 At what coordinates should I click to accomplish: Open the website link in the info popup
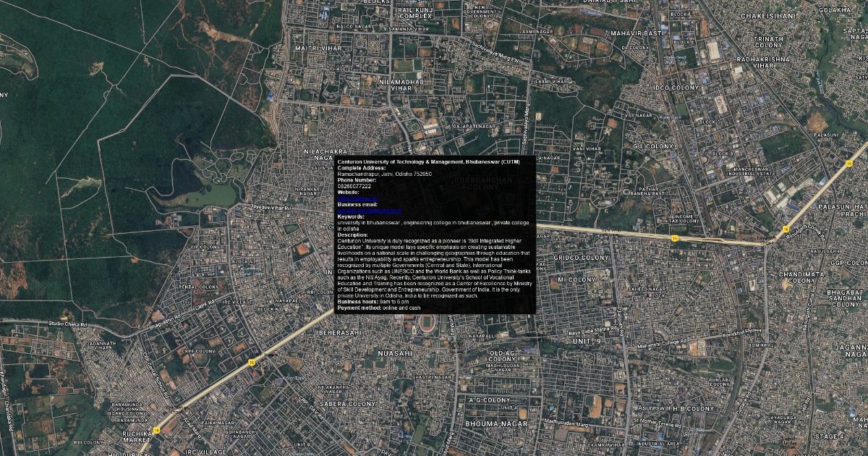pos(358,198)
